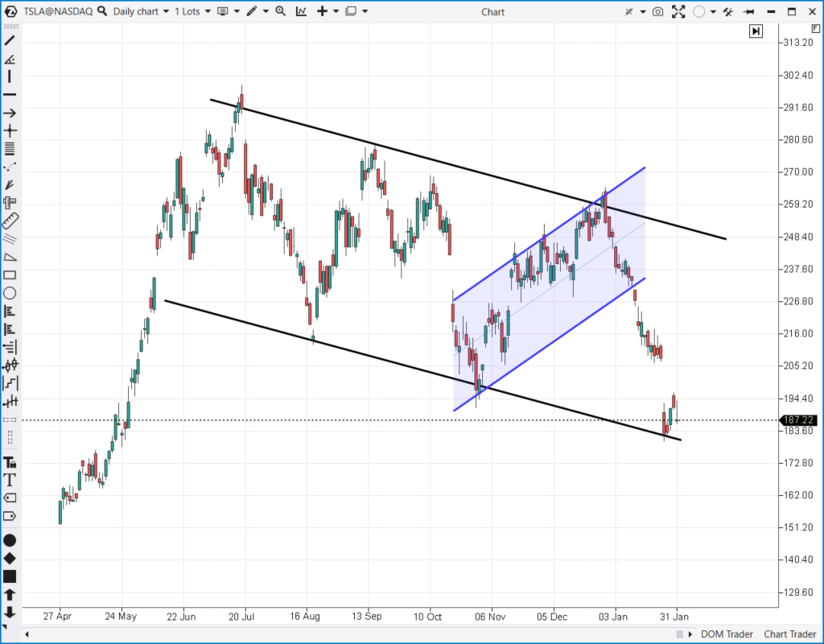
Task: Click the white circle color selector
Action: click(x=698, y=11)
